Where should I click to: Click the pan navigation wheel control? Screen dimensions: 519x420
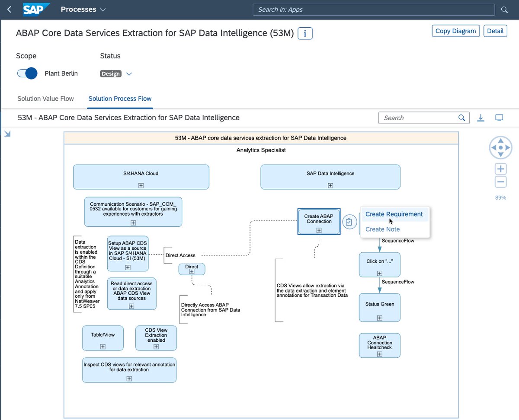tap(500, 148)
